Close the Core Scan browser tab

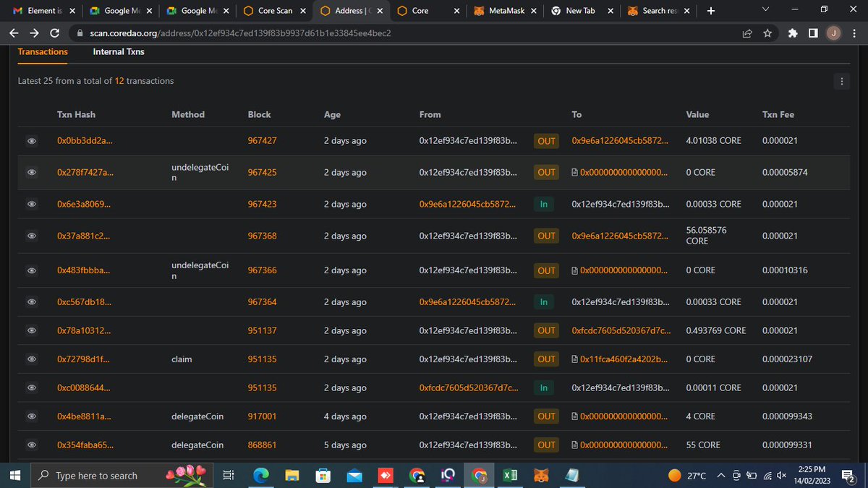tap(303, 11)
